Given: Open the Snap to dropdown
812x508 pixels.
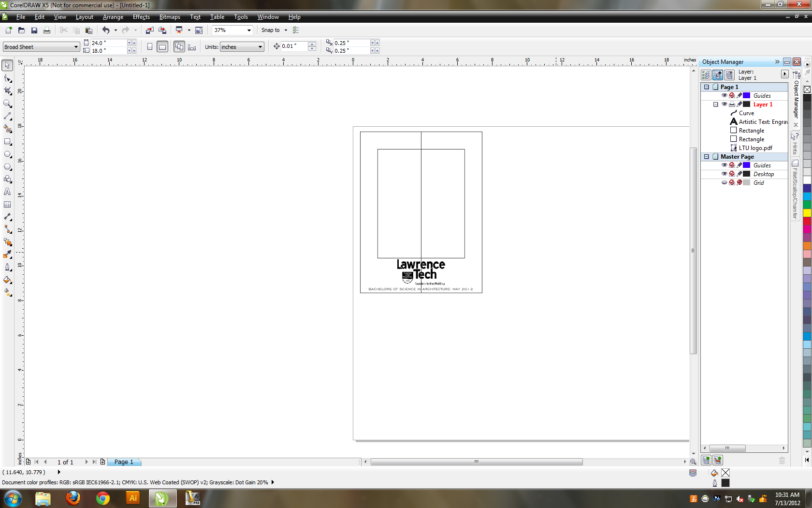Looking at the screenshot, I should pyautogui.click(x=286, y=30).
